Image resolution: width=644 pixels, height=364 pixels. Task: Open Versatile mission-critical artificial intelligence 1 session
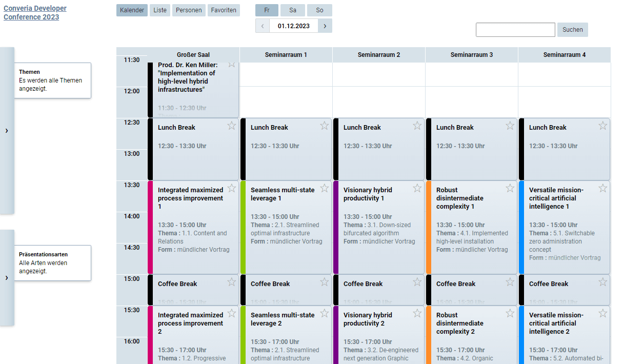[x=565, y=227]
